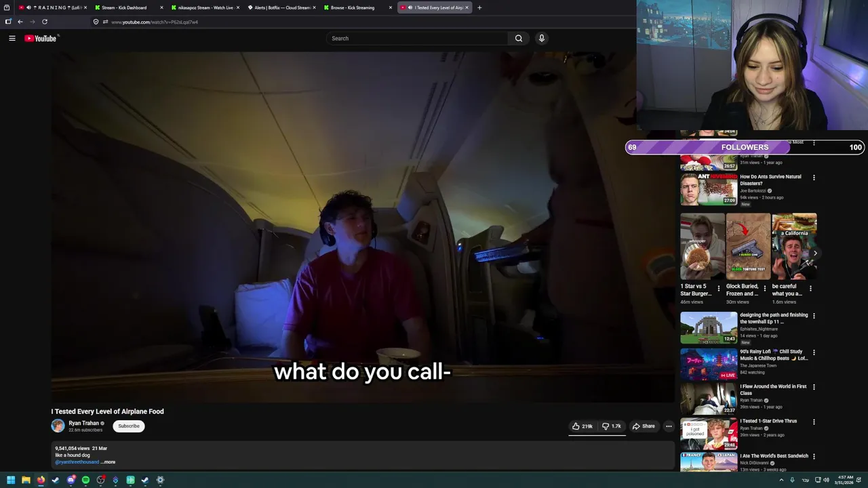The width and height of the screenshot is (868, 488).
Task: Switch to Alerts BotRix Cloud tab
Action: (280, 7)
